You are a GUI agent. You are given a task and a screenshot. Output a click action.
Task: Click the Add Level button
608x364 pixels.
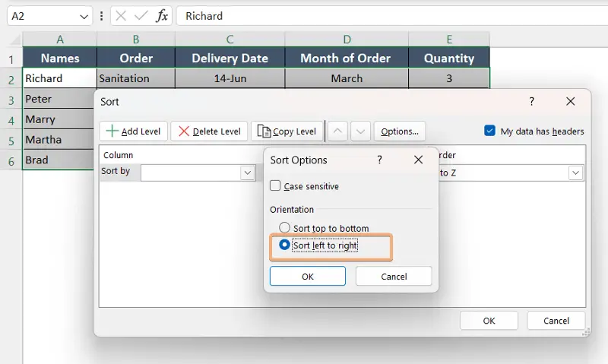pyautogui.click(x=134, y=131)
